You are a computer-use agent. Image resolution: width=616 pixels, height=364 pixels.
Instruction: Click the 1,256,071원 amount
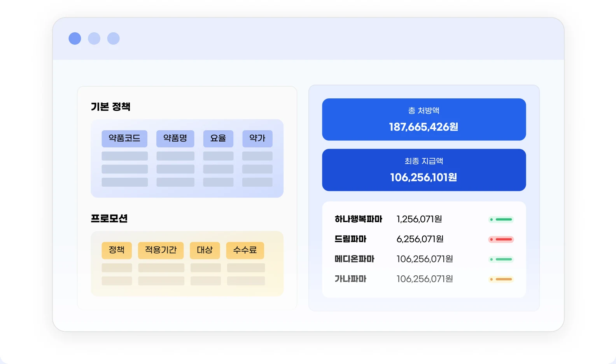[x=419, y=219]
